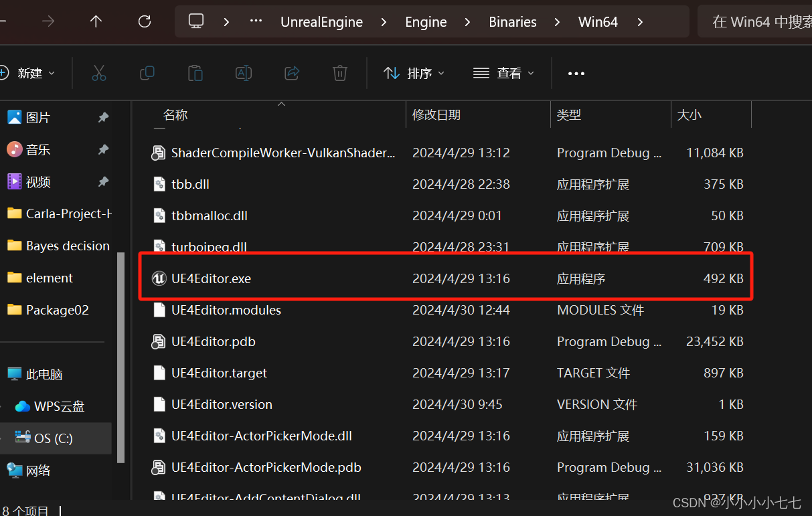This screenshot has height=516, width=812.
Task: Click the Paste clipboard icon
Action: pyautogui.click(x=195, y=73)
